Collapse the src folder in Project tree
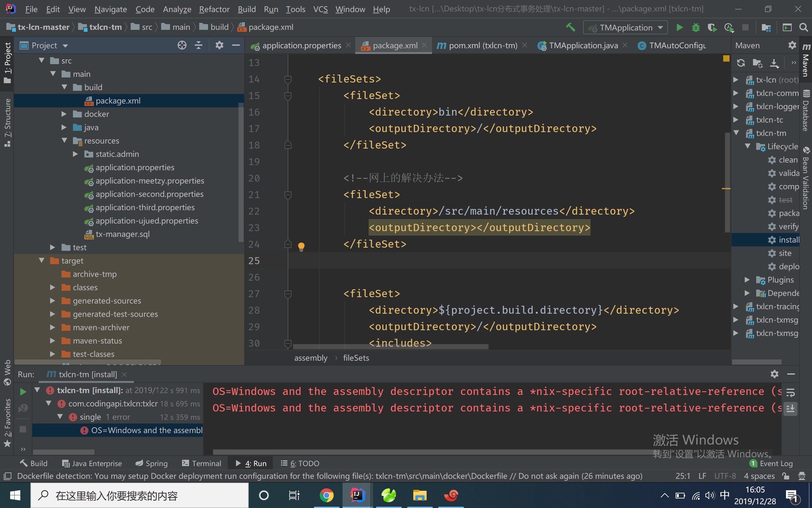Screen dimensions: 812x508 (x=42, y=60)
